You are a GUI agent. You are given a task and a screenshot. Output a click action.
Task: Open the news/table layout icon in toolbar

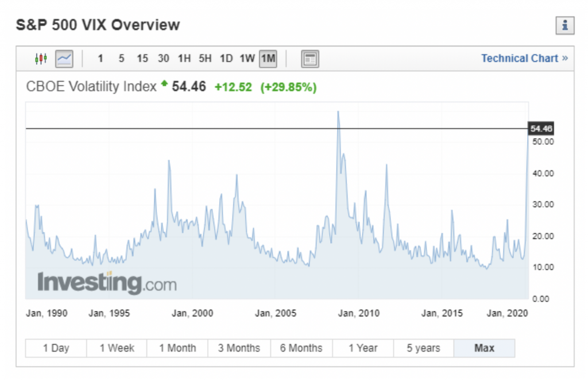pos(310,59)
